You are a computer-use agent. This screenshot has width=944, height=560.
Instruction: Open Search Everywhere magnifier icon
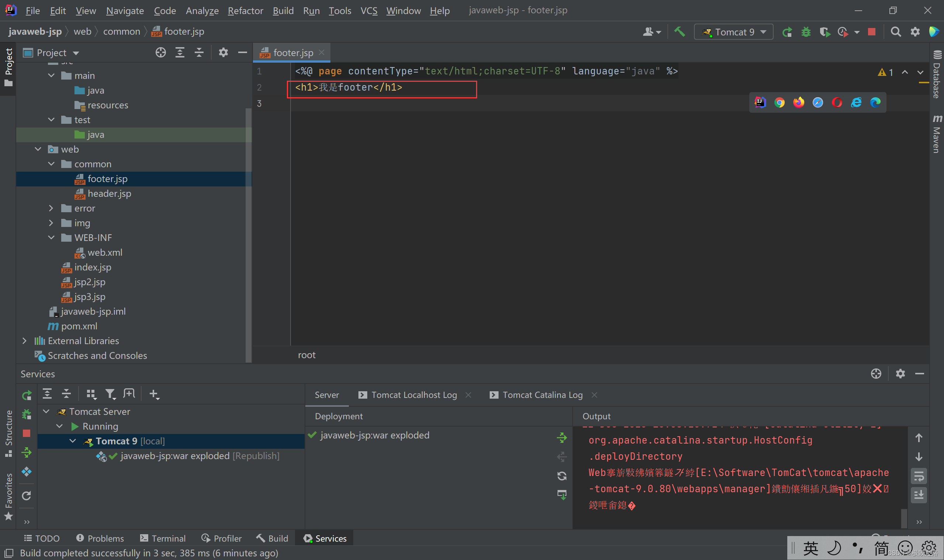point(896,32)
